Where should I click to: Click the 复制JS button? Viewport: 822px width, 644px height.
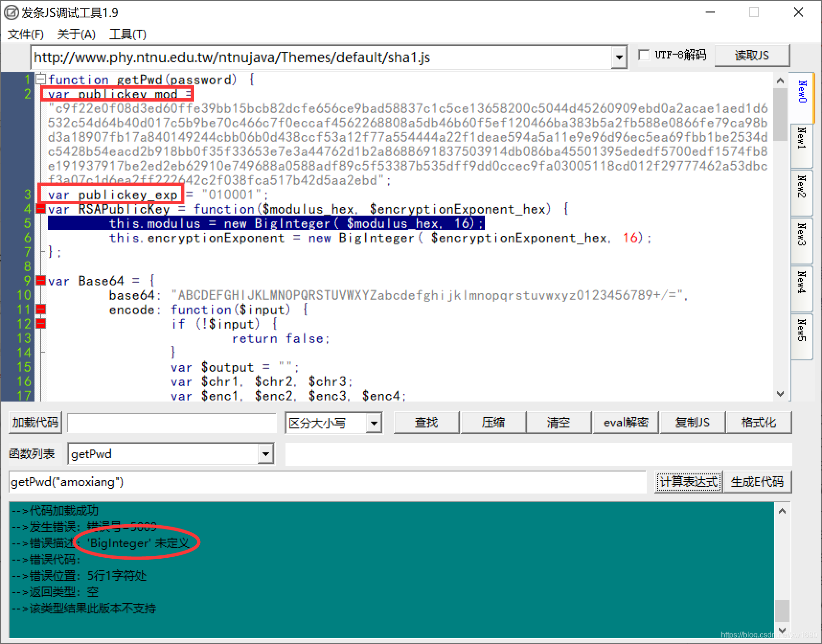pos(692,422)
